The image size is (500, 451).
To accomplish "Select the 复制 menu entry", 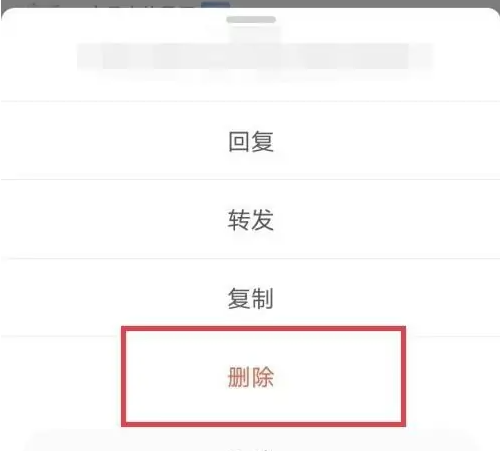I will point(250,298).
